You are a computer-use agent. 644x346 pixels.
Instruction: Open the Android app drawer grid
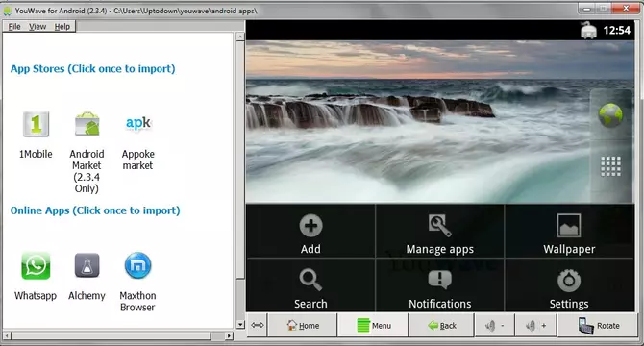[610, 166]
